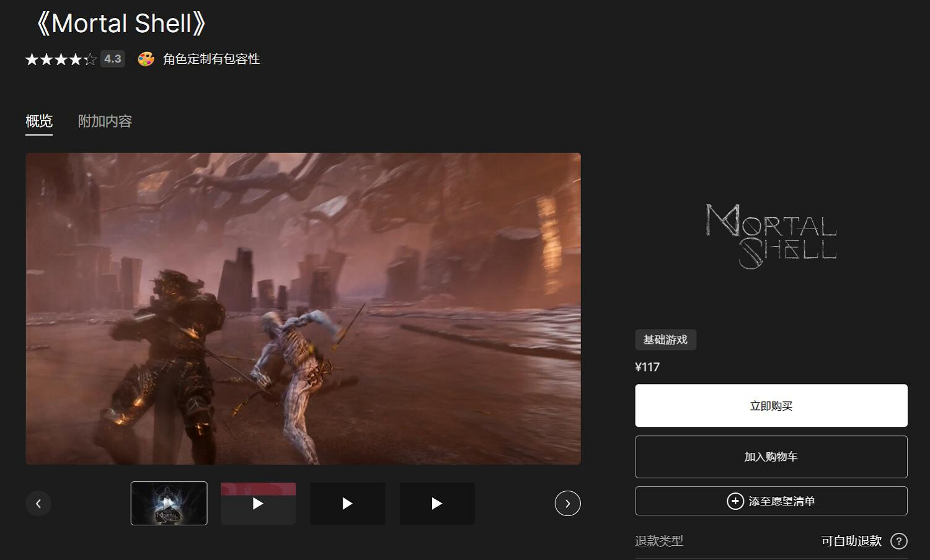
Task: Open refund help question mark icon
Action: (x=898, y=541)
